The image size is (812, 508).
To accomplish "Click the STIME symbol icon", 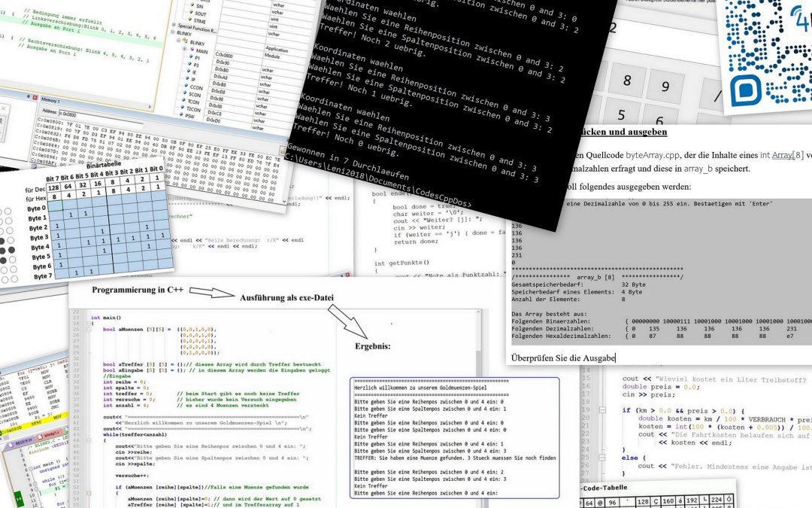I will (x=192, y=20).
